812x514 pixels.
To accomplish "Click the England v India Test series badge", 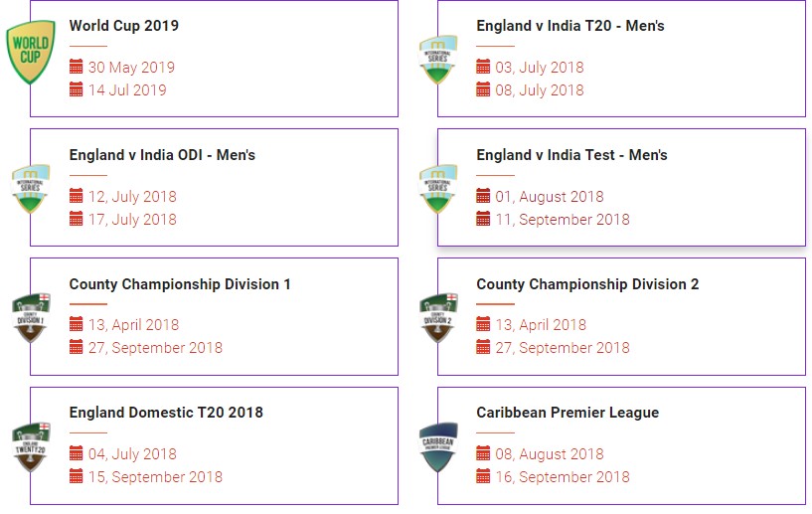I will click(x=438, y=188).
